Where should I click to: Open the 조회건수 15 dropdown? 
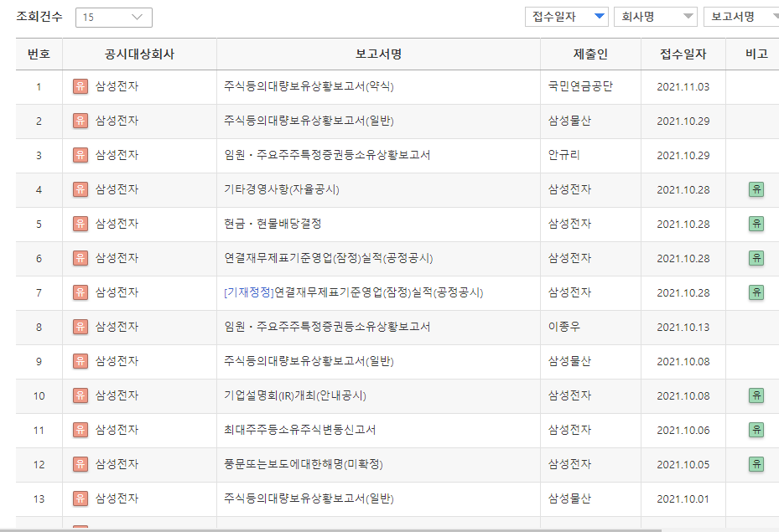pos(114,18)
